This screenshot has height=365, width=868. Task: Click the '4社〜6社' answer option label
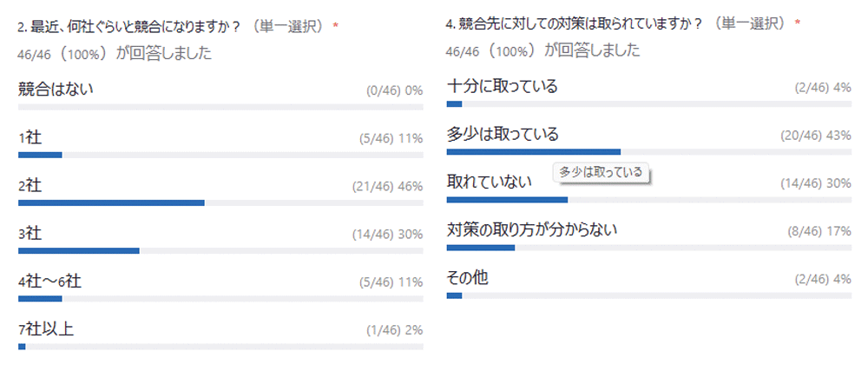pos(49,282)
